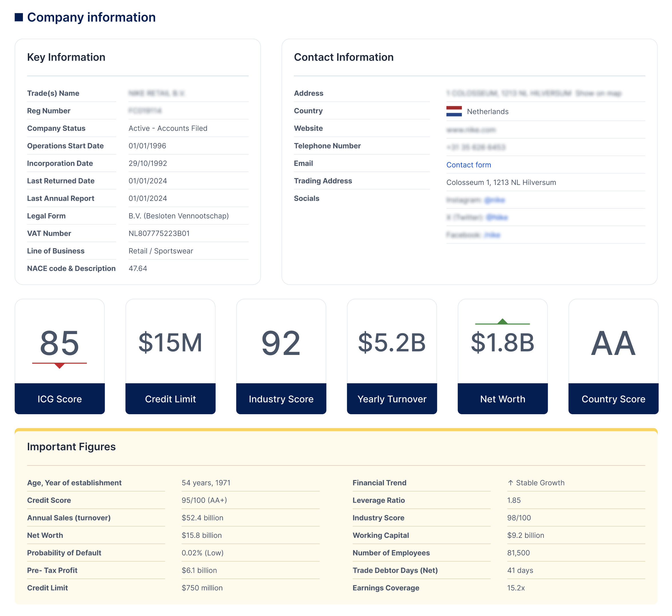This screenshot has width=672, height=616.
Task: Click the VAT number NL807775223B01
Action: (159, 233)
